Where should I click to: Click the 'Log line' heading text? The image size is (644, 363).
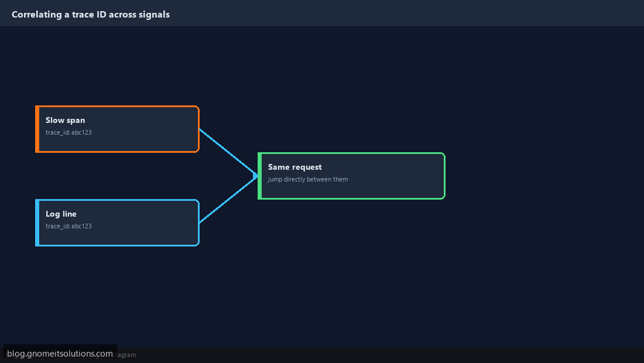pyautogui.click(x=61, y=214)
